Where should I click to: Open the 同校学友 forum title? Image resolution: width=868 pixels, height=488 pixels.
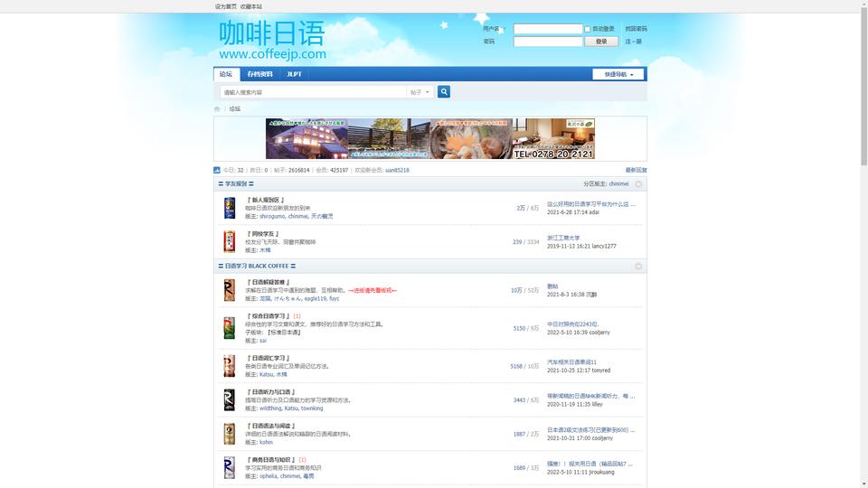tap(263, 234)
